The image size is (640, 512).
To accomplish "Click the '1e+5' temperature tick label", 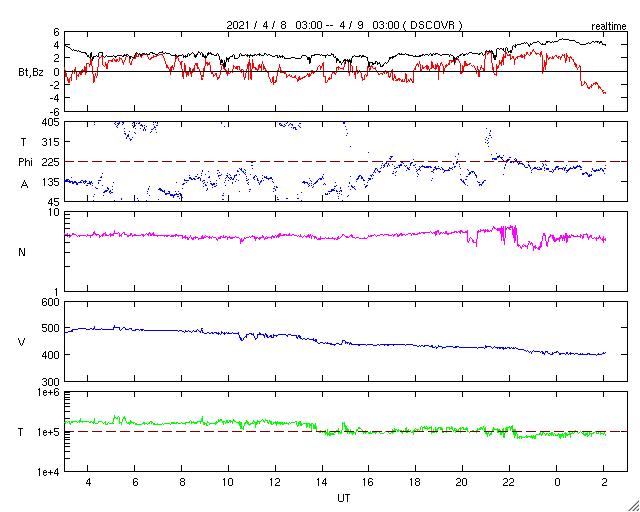I will pos(48,432).
